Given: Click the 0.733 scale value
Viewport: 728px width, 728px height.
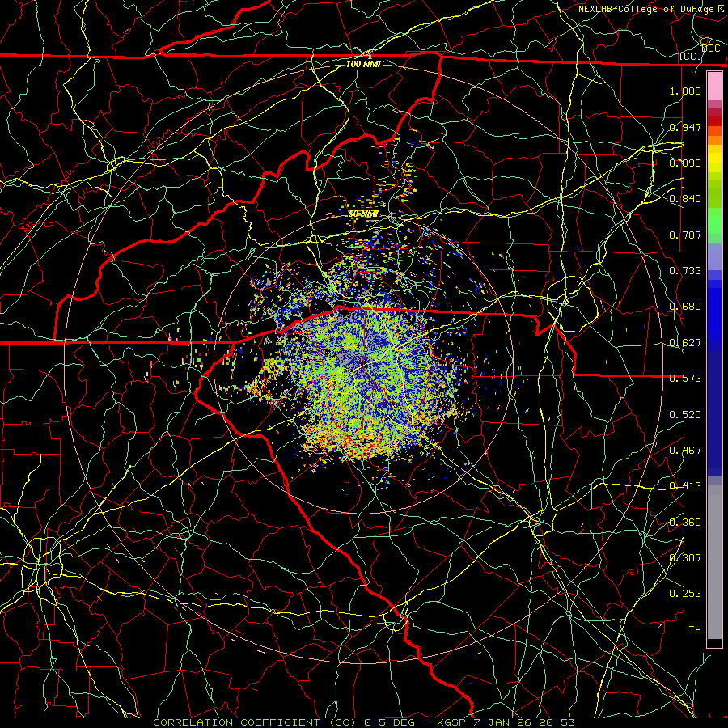Looking at the screenshot, I should [685, 271].
